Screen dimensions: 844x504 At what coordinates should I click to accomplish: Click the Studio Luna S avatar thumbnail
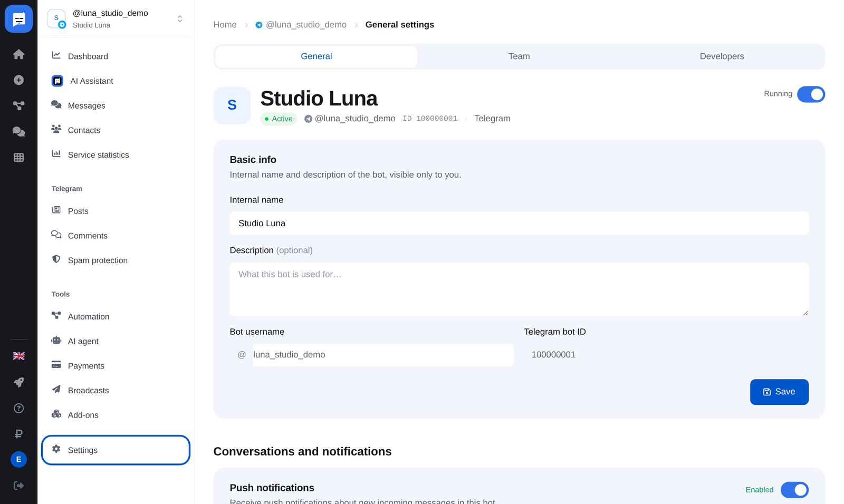coord(232,105)
